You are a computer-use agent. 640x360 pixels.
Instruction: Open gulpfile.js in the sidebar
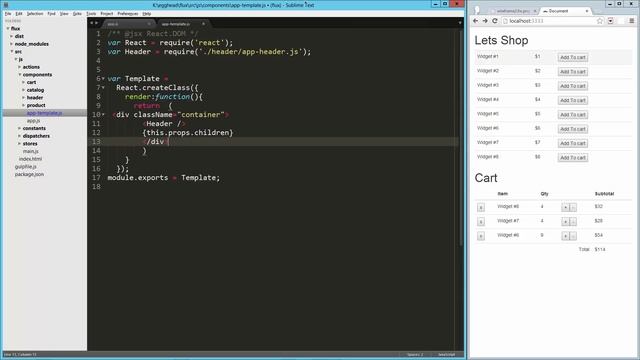pyautogui.click(x=26, y=167)
